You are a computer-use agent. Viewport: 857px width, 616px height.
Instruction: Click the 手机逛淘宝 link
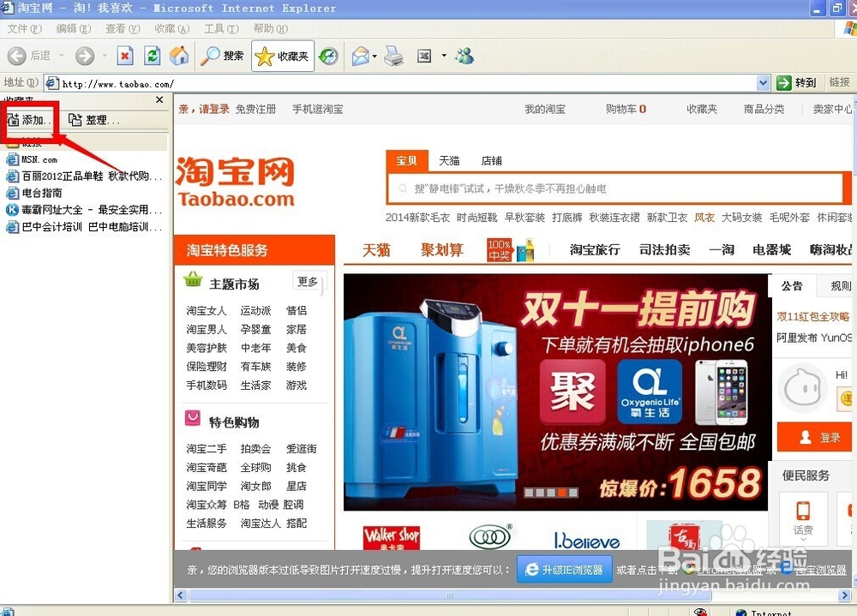[x=318, y=109]
